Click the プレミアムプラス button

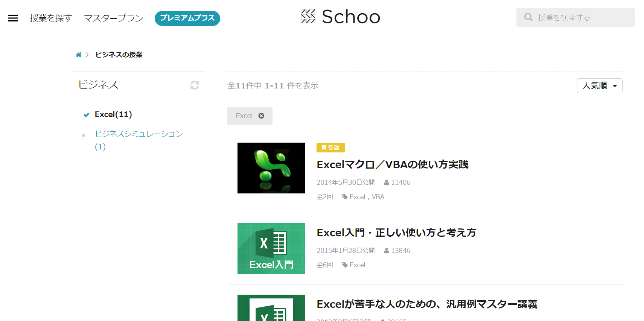(x=187, y=18)
